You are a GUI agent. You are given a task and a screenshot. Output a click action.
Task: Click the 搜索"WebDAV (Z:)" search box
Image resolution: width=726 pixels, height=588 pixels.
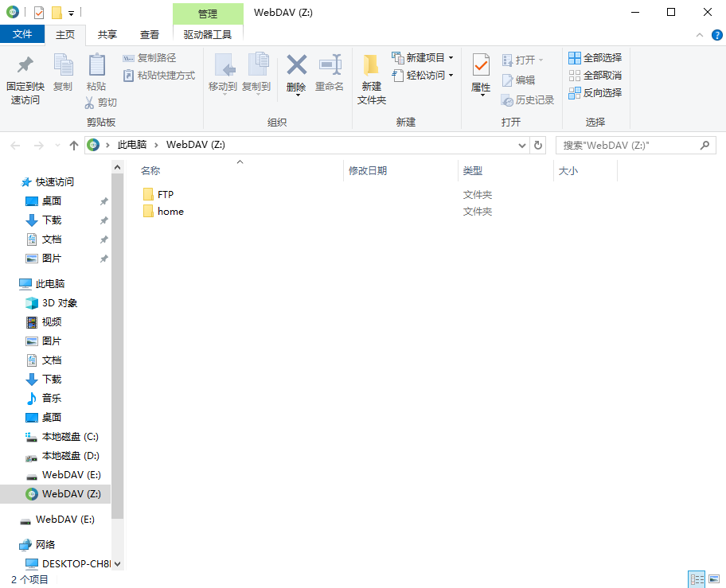635,146
